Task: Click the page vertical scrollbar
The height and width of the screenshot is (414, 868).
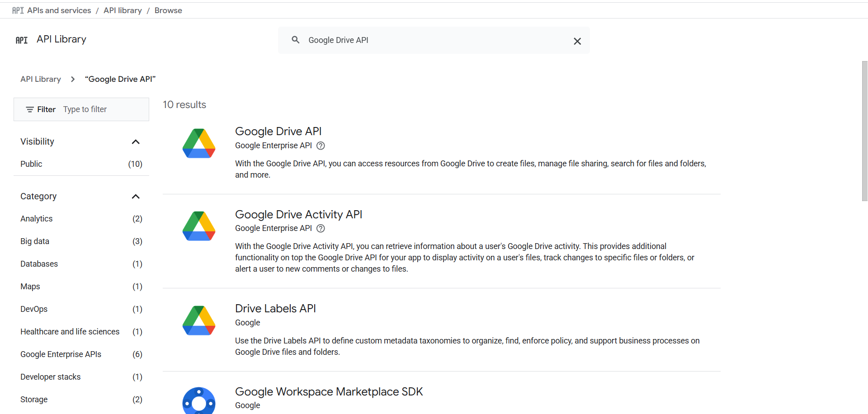Action: click(x=864, y=131)
